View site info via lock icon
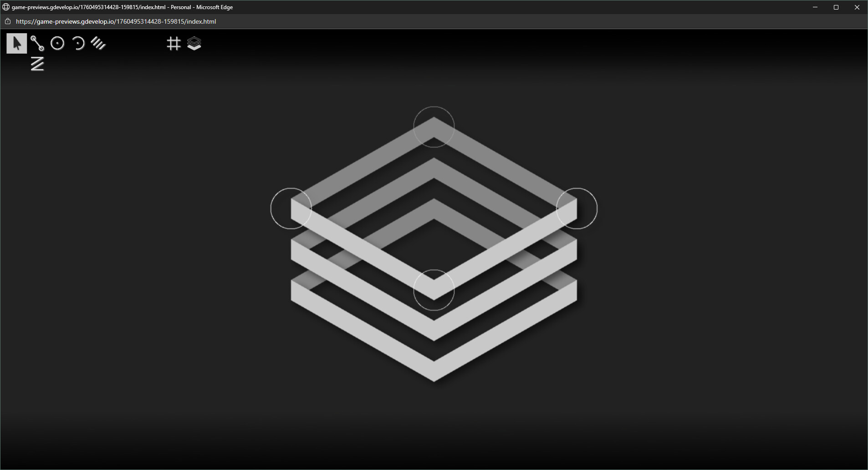This screenshot has width=868, height=470. 7,21
